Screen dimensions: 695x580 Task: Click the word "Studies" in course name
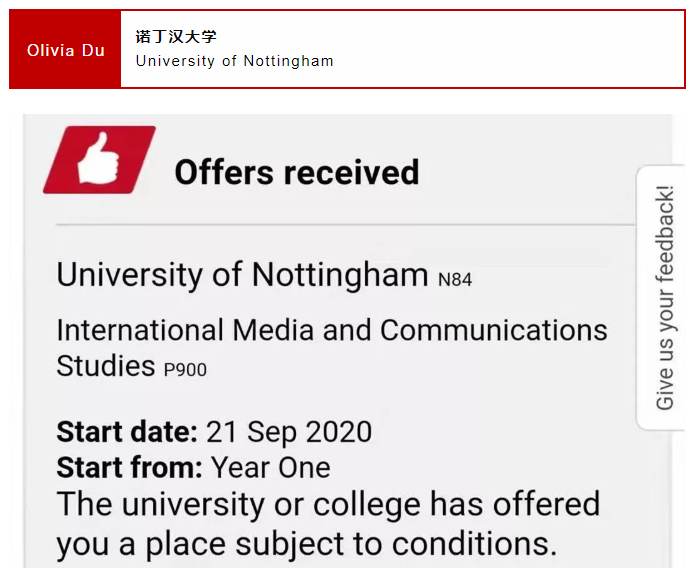click(105, 365)
